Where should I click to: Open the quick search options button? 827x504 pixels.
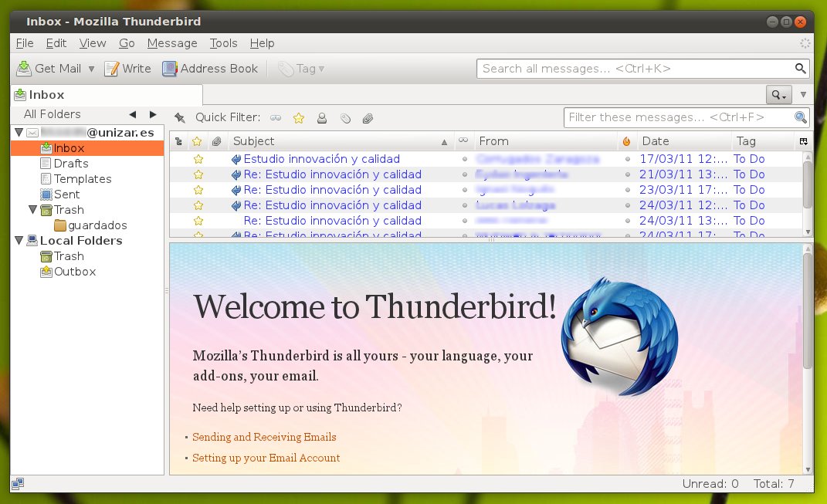778,95
